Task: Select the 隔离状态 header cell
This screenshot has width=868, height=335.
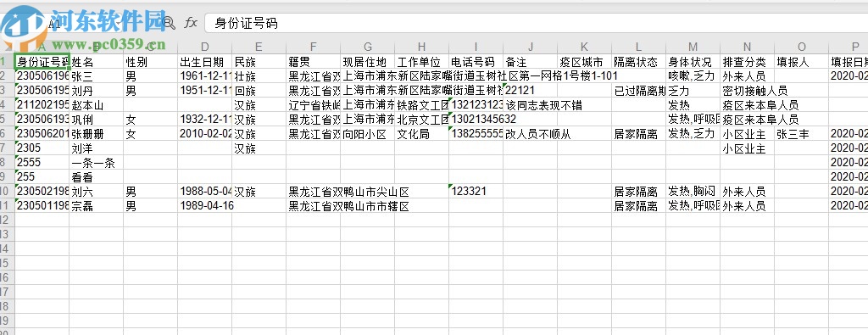Action: [x=639, y=61]
